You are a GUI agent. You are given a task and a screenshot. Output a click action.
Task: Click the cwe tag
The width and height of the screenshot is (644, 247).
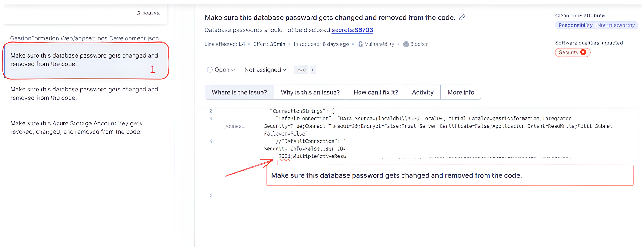(x=301, y=70)
